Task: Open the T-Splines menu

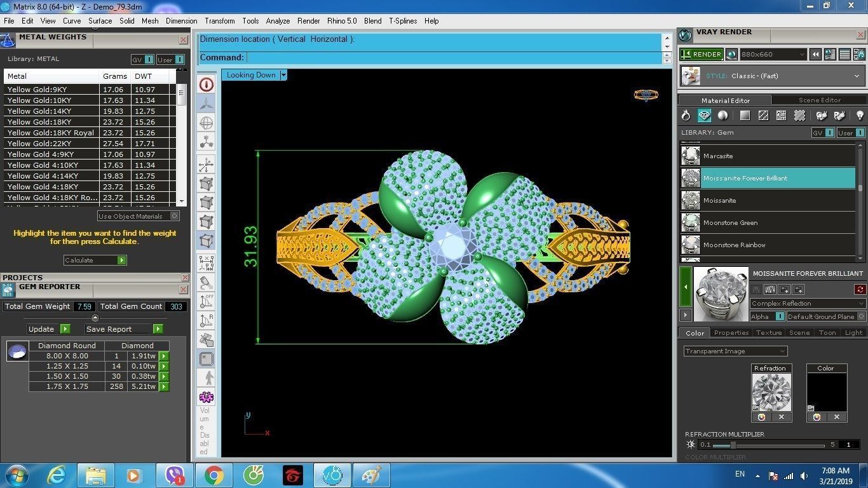Action: 403,21
